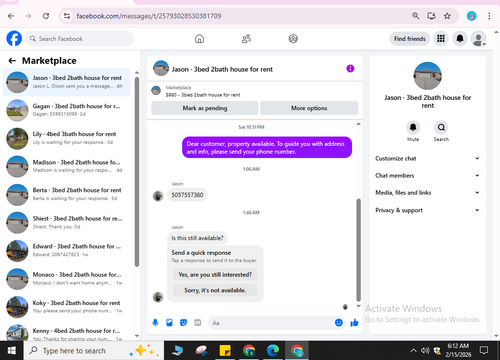500x360 pixels.
Task: Click the Search Facebook field
Action: pos(80,39)
